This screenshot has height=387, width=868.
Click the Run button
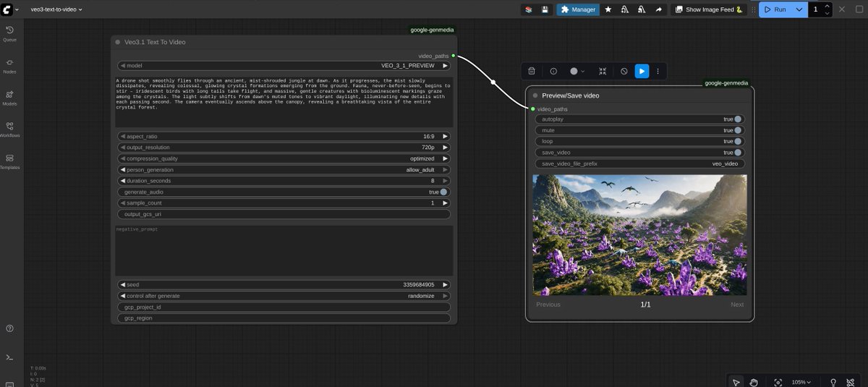tap(775, 9)
